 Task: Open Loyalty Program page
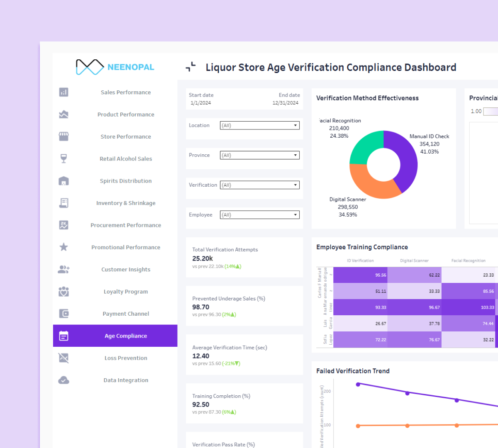(x=126, y=292)
